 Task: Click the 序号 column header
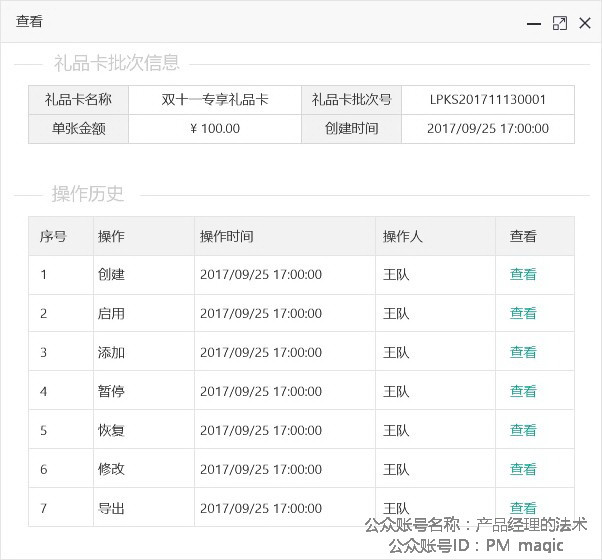pos(53,237)
